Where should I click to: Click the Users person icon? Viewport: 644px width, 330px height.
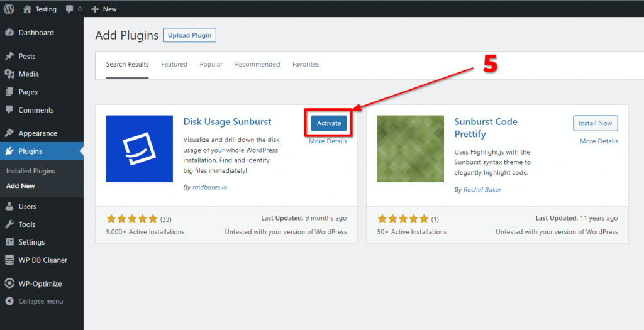[x=9, y=206]
